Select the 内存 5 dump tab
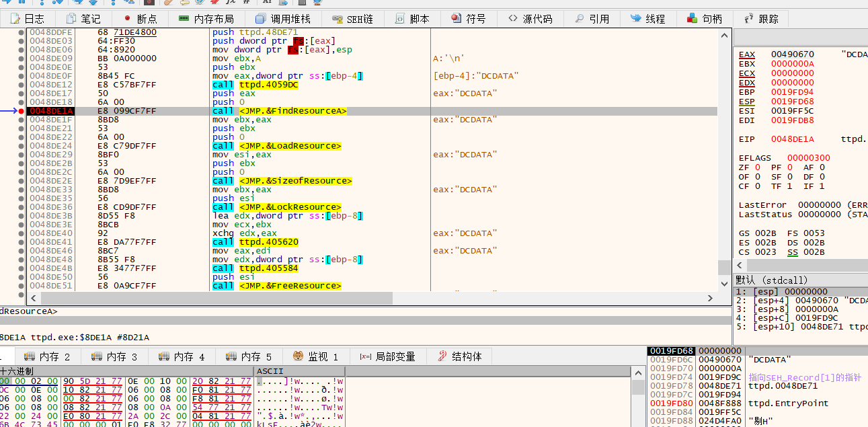The image size is (868, 427). 249,356
